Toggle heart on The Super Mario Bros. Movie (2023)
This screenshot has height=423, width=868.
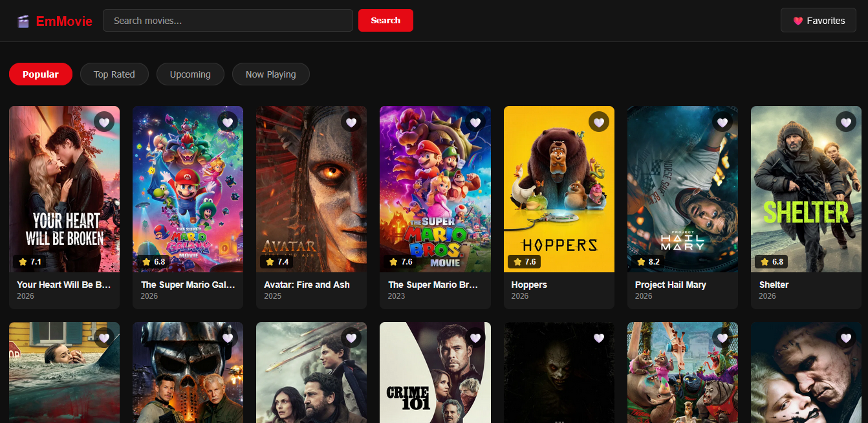[475, 122]
